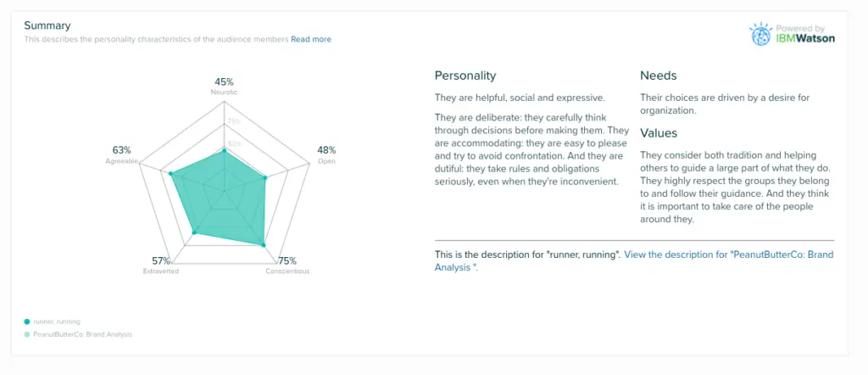Select the Neurotic axis label
The image size is (868, 375).
[224, 91]
